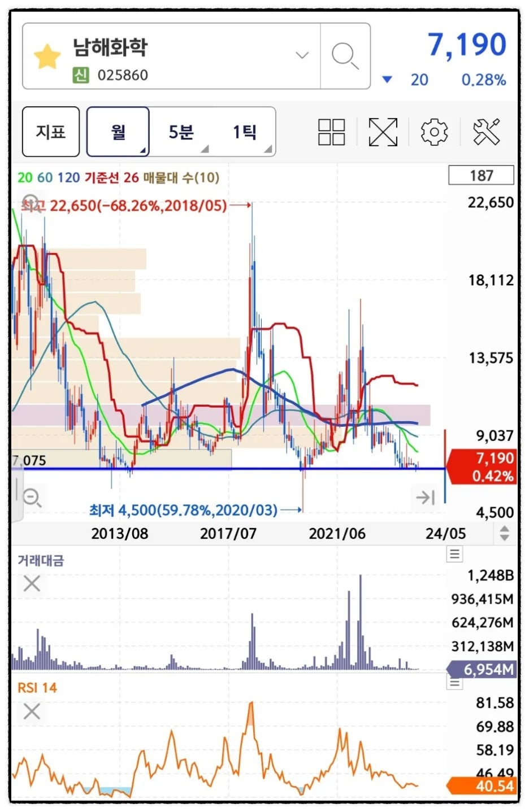
Task: Tap the stock search magnifier icon
Action: coord(345,56)
